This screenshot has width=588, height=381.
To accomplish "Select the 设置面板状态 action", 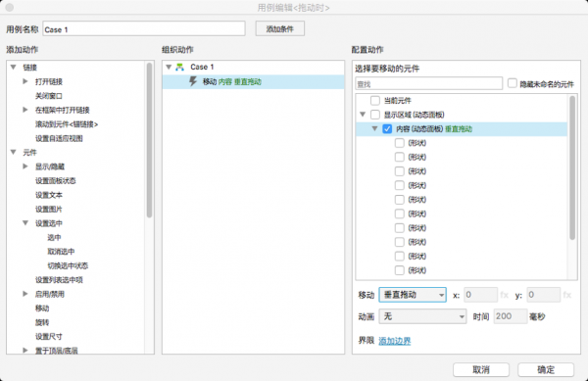I will [56, 181].
